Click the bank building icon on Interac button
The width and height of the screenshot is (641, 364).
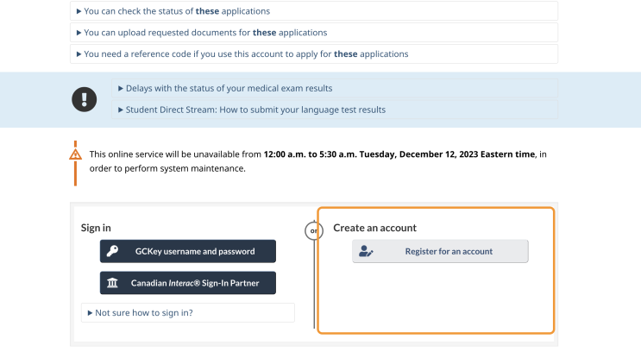pos(112,283)
